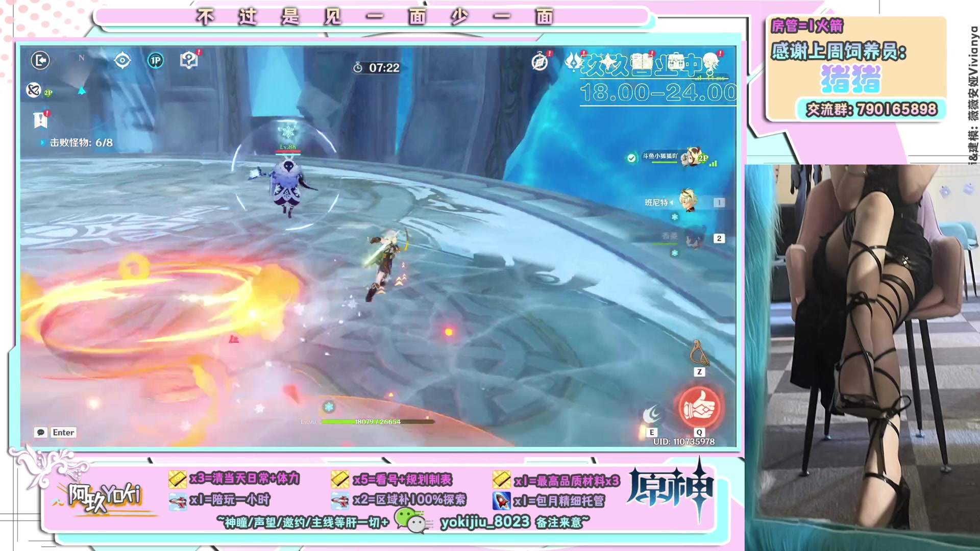Image resolution: width=980 pixels, height=551 pixels.
Task: Click the exit domain icon
Action: (x=40, y=60)
